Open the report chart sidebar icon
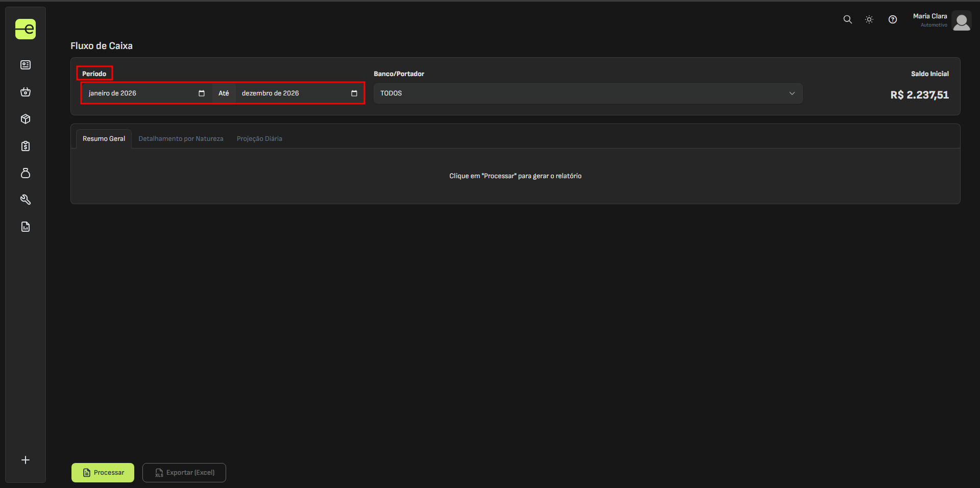This screenshot has width=980, height=488. coord(26,227)
